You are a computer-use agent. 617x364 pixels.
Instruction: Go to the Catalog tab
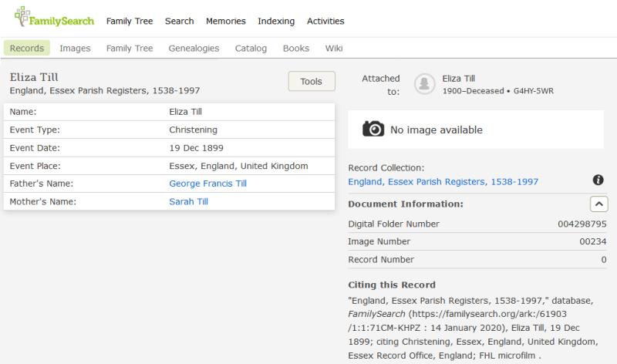(x=251, y=48)
